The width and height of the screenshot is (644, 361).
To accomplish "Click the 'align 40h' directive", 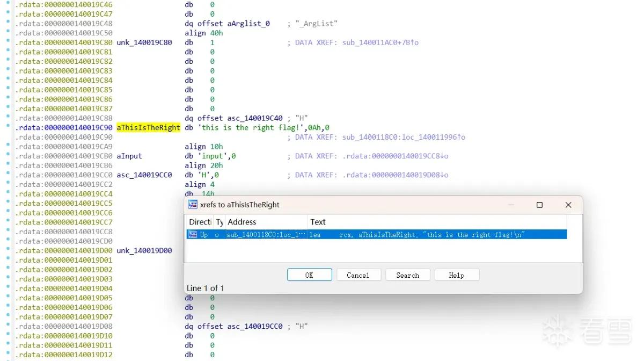I will click(204, 33).
